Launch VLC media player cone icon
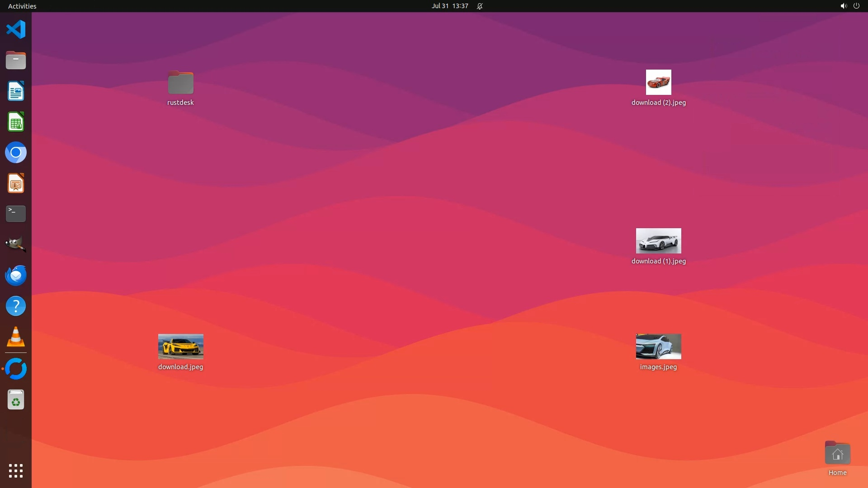This screenshot has width=868, height=488. [x=16, y=337]
